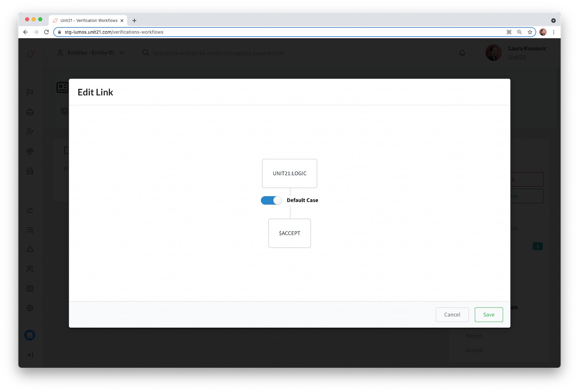Click the Reject entry behind the dialog
Viewport: 579px width, 392px height.
tap(474, 336)
